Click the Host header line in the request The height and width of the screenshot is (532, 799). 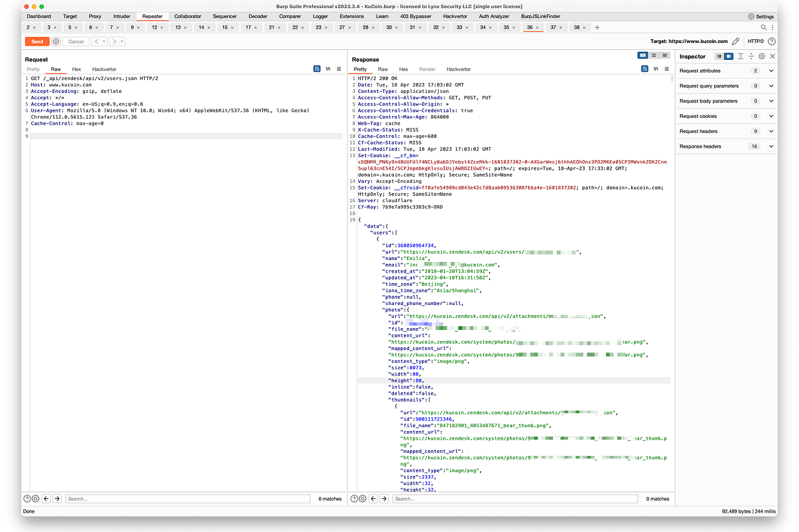pyautogui.click(x=61, y=85)
